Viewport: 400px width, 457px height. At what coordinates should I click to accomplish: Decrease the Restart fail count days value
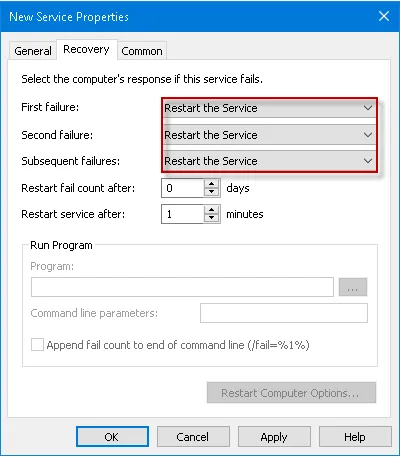click(x=211, y=192)
